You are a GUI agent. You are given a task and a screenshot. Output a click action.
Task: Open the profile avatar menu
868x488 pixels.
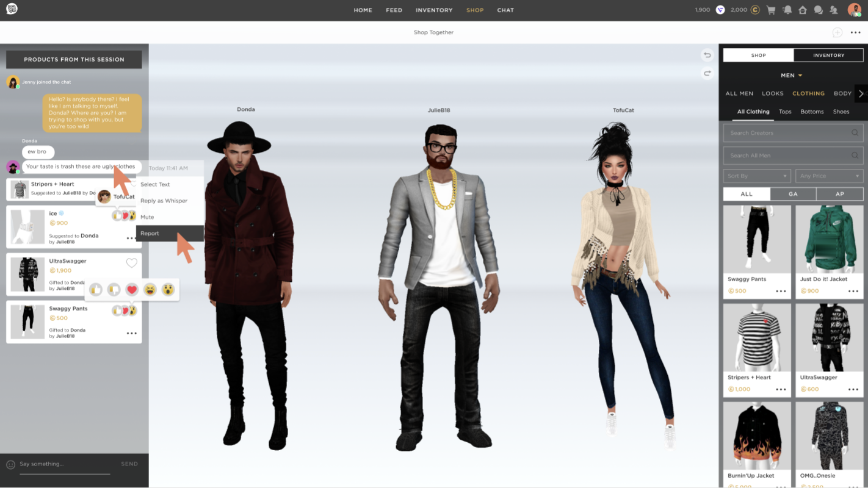854,9
